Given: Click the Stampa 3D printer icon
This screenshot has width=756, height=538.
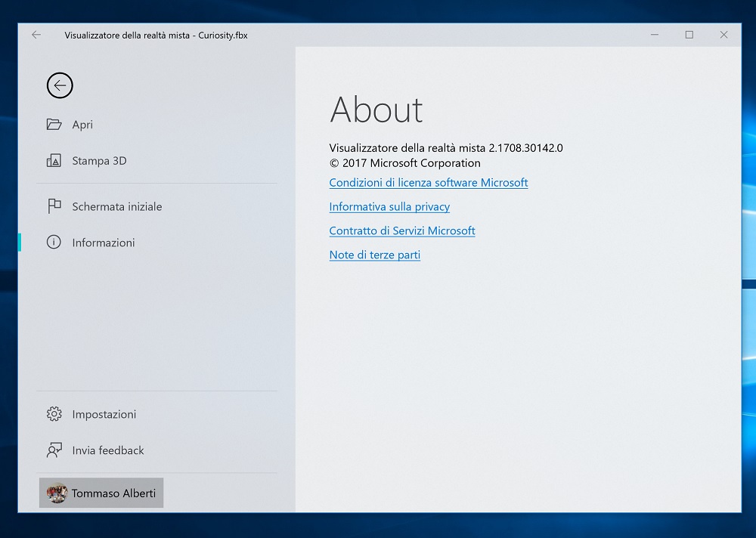Looking at the screenshot, I should coord(54,161).
